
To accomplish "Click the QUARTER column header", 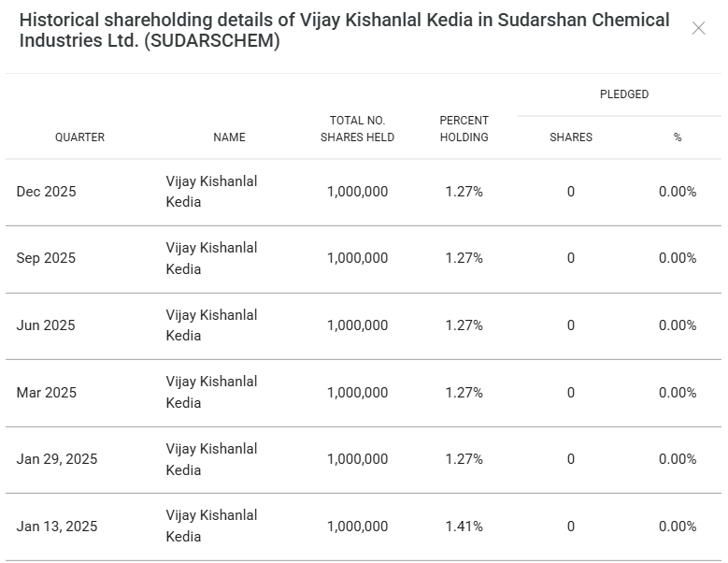I will [x=79, y=137].
